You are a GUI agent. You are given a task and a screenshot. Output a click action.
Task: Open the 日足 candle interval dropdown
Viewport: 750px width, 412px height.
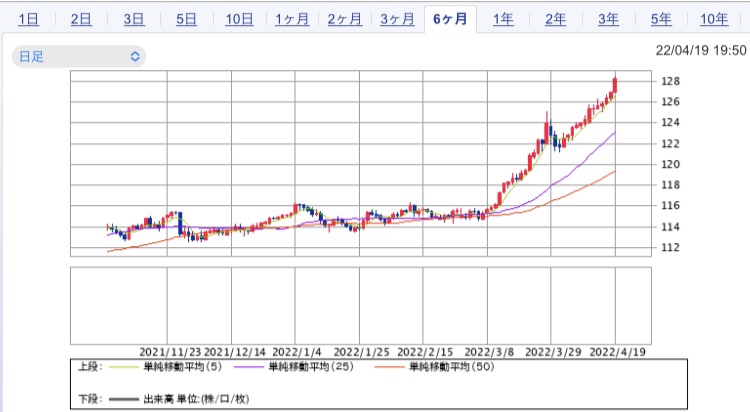pyautogui.click(x=79, y=56)
